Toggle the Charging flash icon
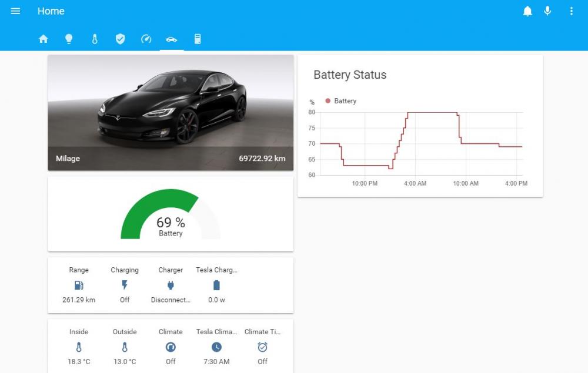This screenshot has width=588, height=373. click(x=125, y=285)
